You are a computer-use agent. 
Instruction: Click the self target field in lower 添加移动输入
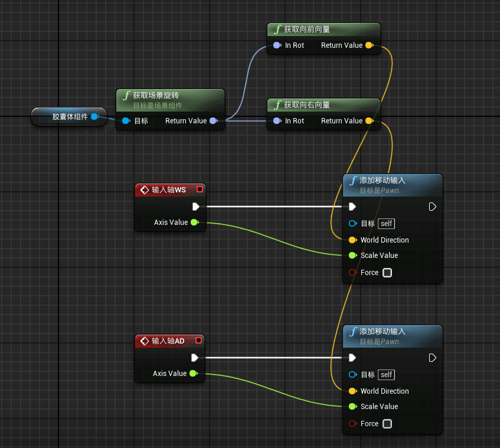[x=386, y=375]
